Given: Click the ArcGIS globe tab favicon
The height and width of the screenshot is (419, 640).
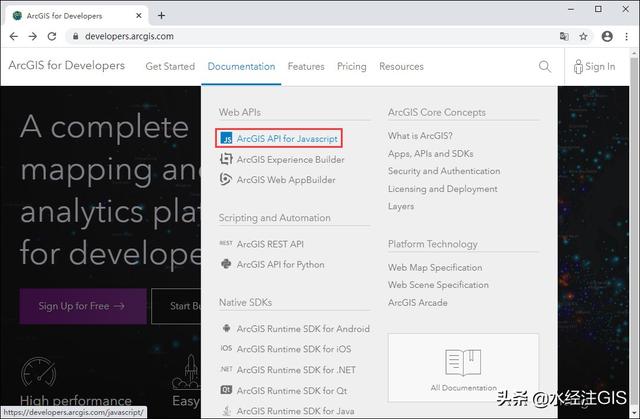Looking at the screenshot, I should click(17, 16).
